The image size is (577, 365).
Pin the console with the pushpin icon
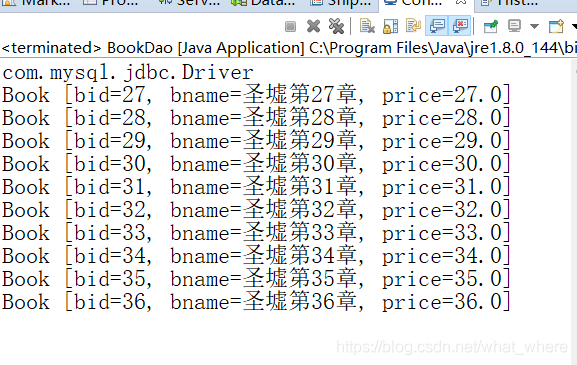coord(491,26)
